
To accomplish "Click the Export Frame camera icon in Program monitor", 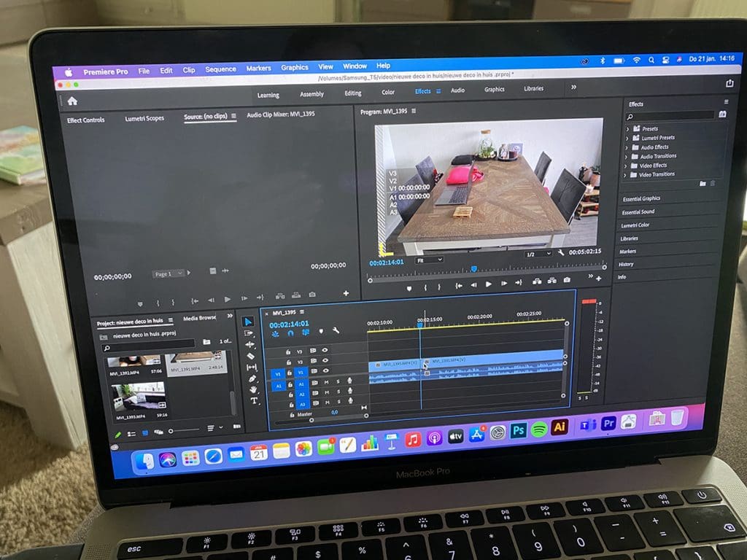I will (567, 281).
